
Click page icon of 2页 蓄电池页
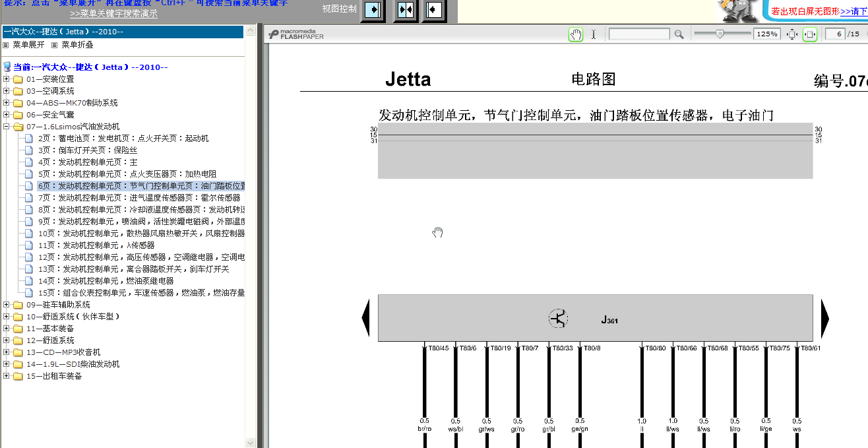click(x=28, y=139)
